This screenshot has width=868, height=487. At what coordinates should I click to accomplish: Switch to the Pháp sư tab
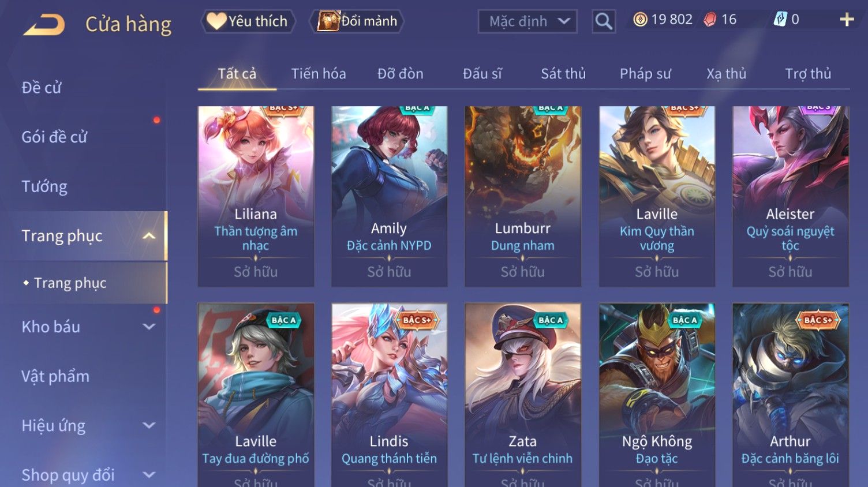[x=645, y=74]
